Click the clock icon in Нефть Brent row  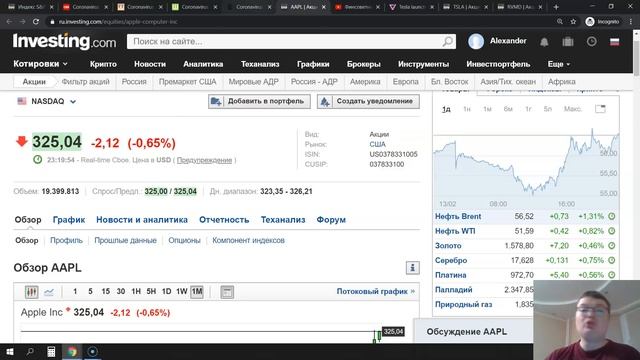[x=611, y=216]
